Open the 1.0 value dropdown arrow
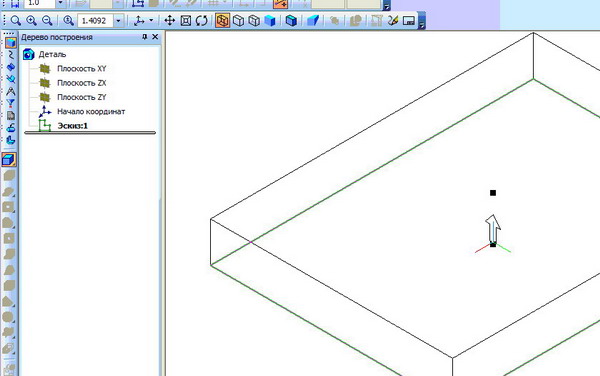The width and height of the screenshot is (600, 376). [x=60, y=3]
